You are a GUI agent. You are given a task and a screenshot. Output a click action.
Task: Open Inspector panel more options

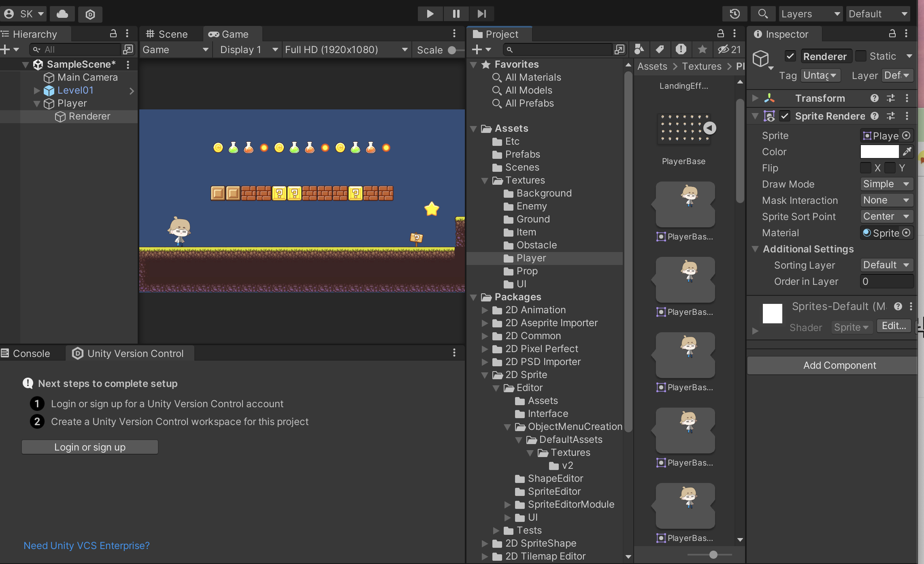906,34
